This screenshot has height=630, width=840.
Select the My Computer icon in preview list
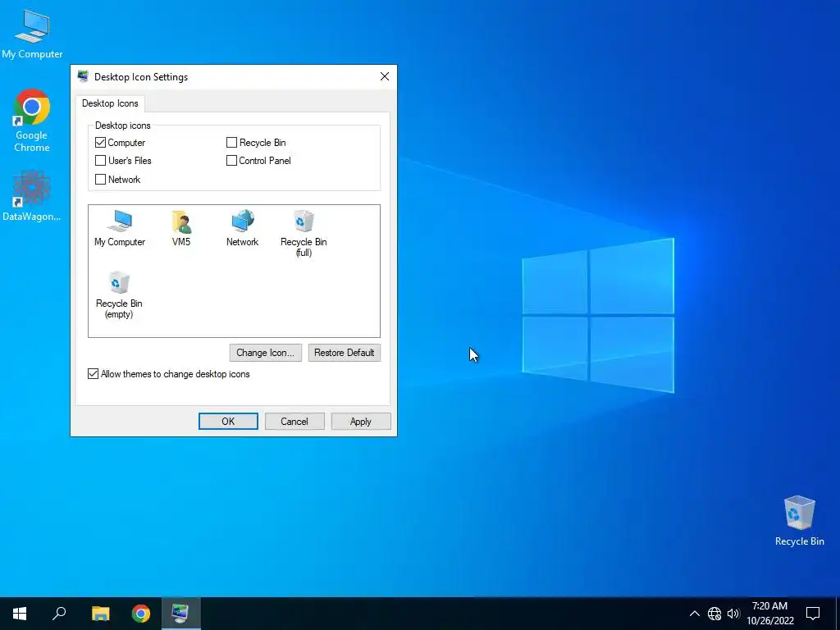[120, 228]
